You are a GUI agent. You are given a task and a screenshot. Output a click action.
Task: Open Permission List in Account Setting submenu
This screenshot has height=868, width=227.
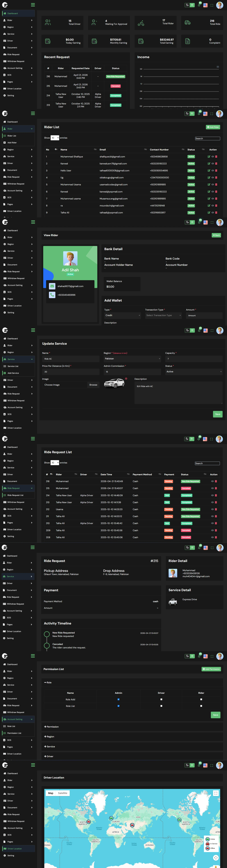(14, 733)
